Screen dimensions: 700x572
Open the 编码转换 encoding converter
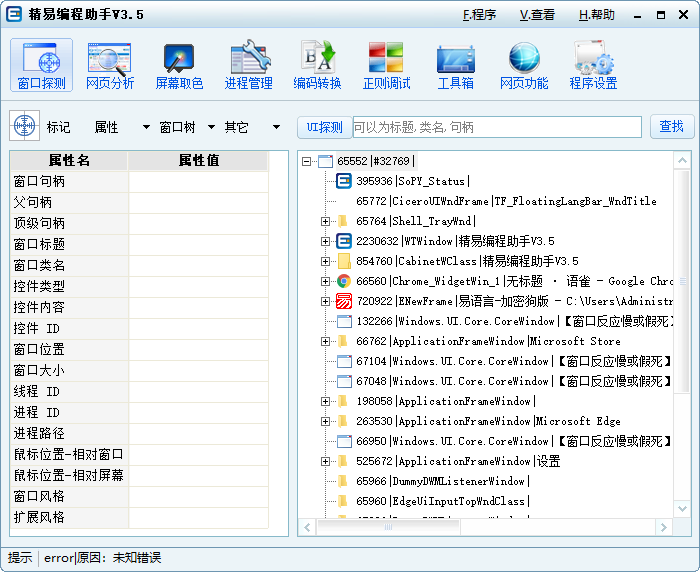[x=317, y=65]
